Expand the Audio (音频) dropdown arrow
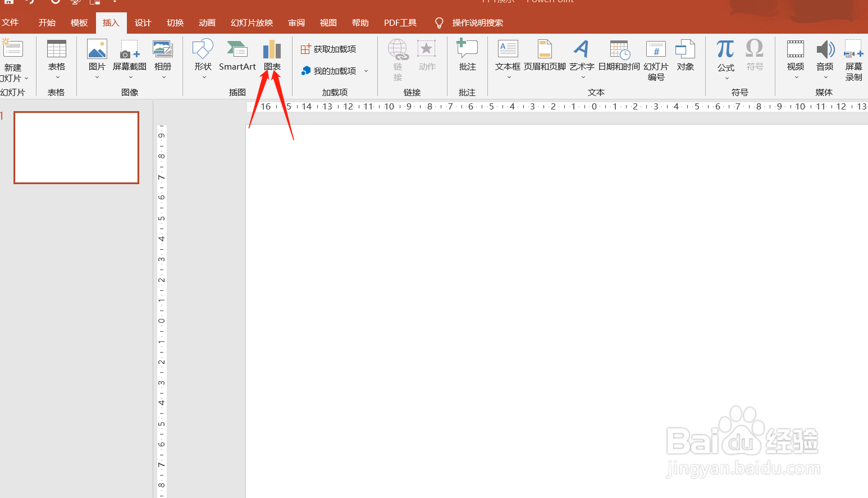The width and height of the screenshot is (868, 498). pyautogui.click(x=825, y=77)
